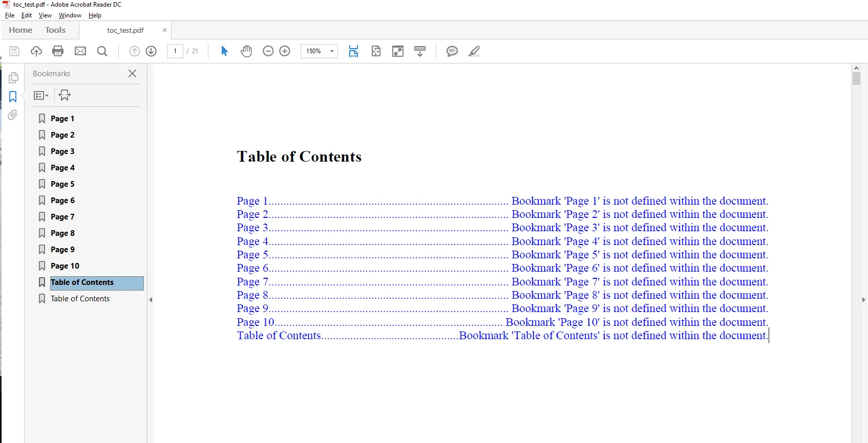The image size is (868, 443).
Task: Select the Page 2 bookmark
Action: pos(62,135)
